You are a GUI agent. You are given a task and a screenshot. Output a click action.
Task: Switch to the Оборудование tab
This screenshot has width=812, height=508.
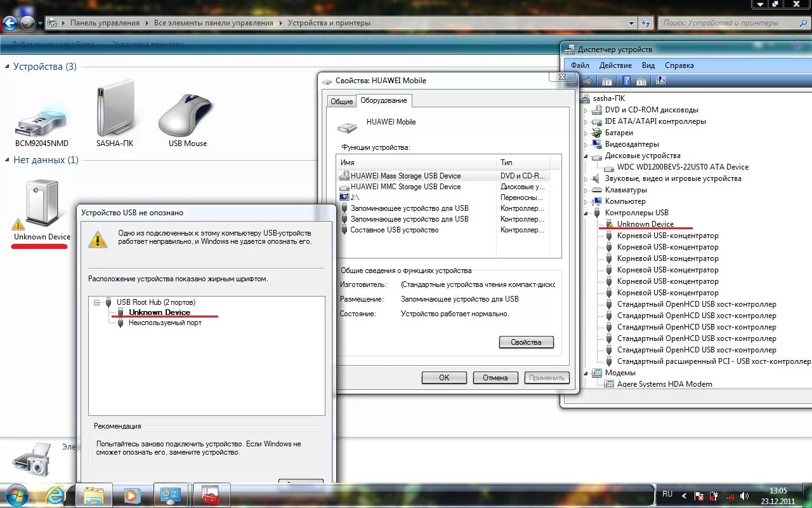point(384,100)
